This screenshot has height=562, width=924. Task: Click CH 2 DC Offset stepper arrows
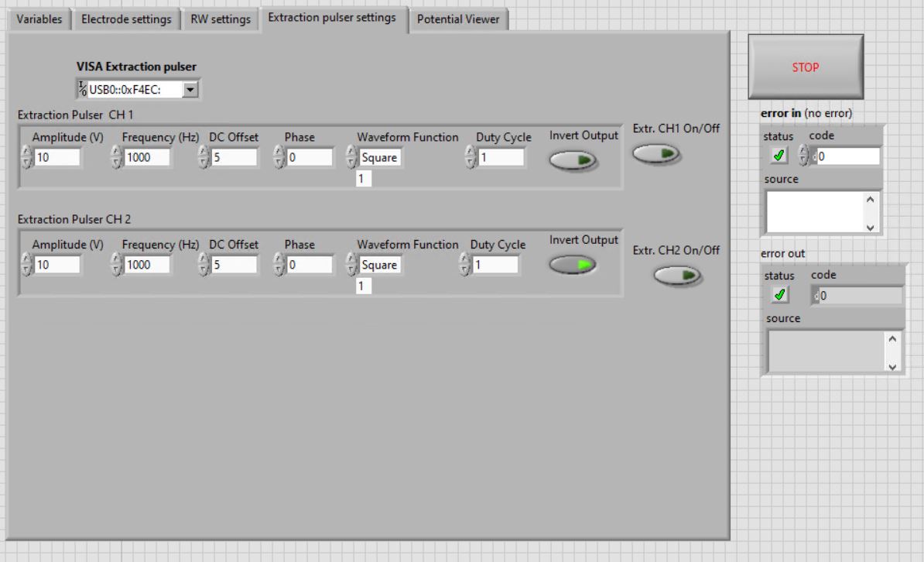204,265
